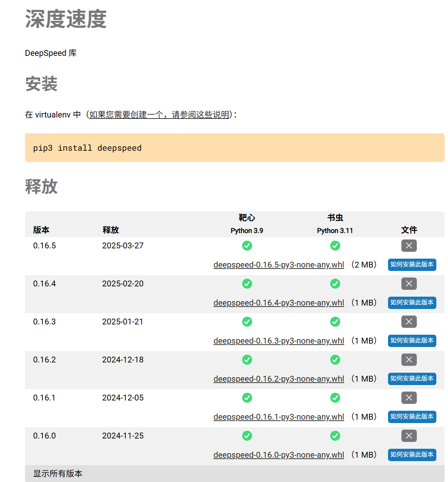Click Python 3.11 green check for 0.16.1
Screen dimensions: 448x482
pos(335,398)
